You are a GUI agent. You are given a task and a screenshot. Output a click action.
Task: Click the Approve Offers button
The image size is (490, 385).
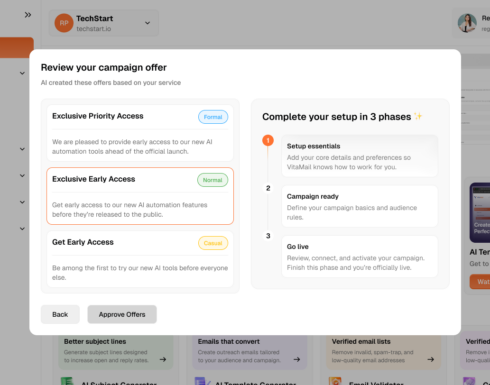(x=122, y=314)
